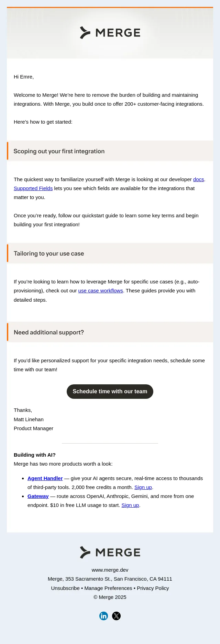Screen dimensions: 220x644
Task: Click the Building with AI? heading
Action: pos(35,455)
